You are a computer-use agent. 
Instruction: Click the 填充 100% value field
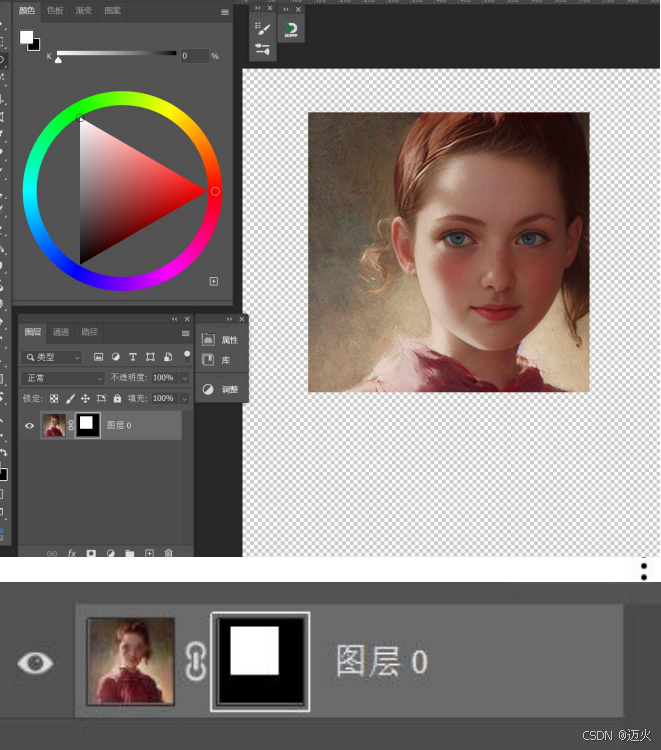164,398
